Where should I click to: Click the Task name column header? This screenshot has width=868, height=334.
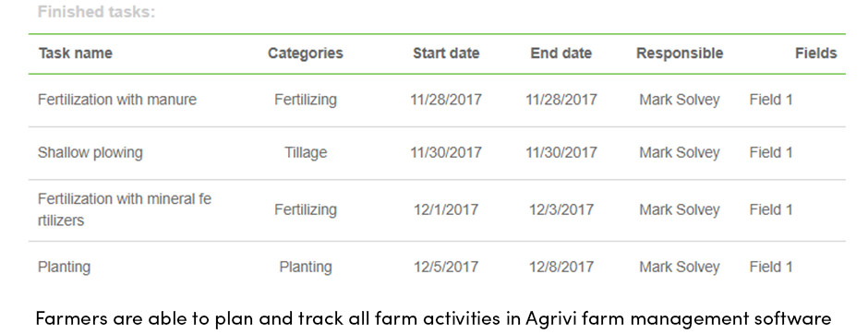pyautogui.click(x=76, y=54)
